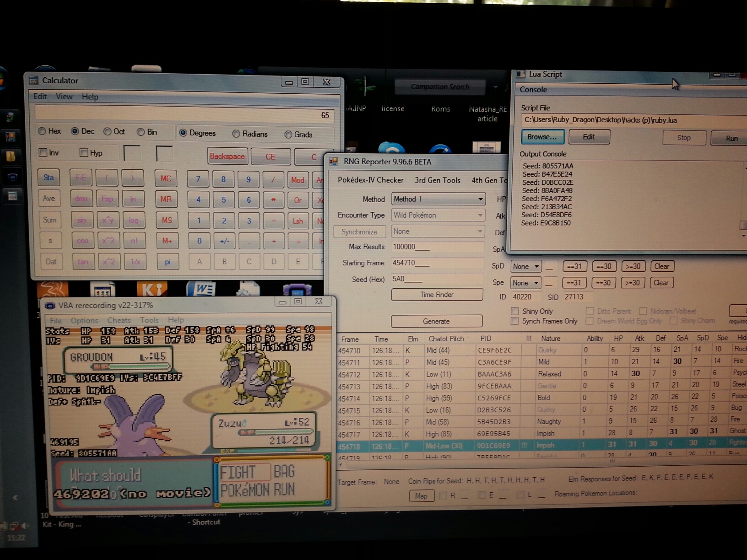Screen dimensions: 747x560
Task: Click the MC memory button
Action: 166,178
